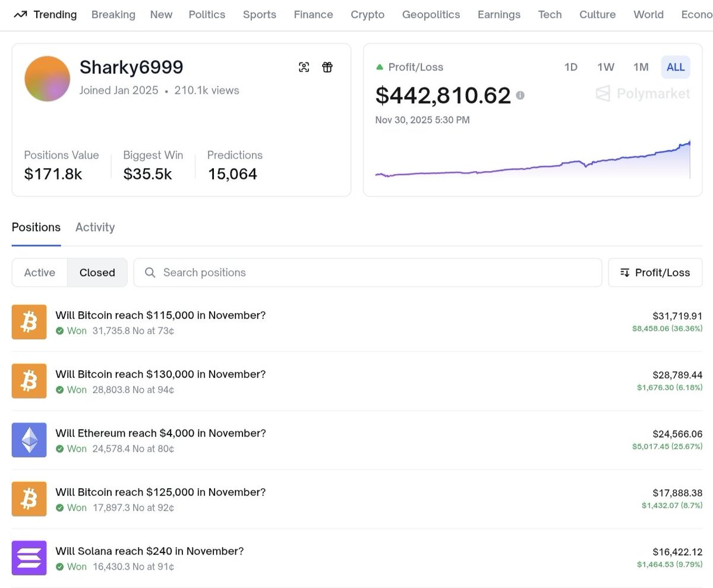Click the $31,719.91 position value
This screenshot has height=588, width=713.
coord(677,316)
